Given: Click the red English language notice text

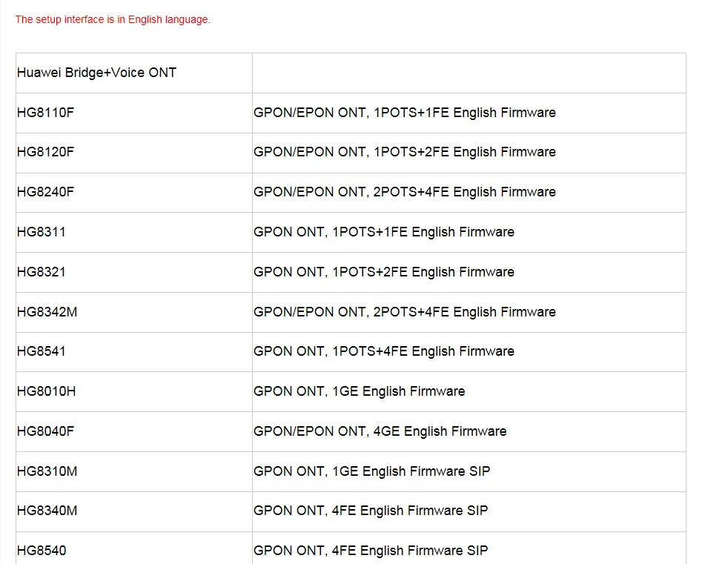Looking at the screenshot, I should (113, 19).
